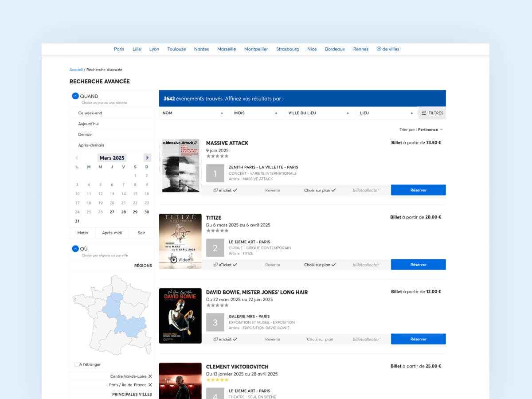Open the Paris city link

[x=119, y=49]
